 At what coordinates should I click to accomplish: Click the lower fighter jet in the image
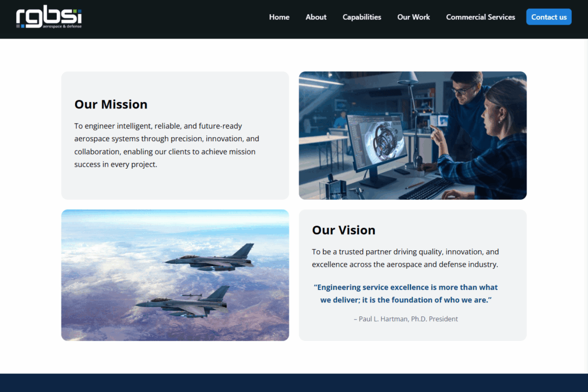point(184,303)
